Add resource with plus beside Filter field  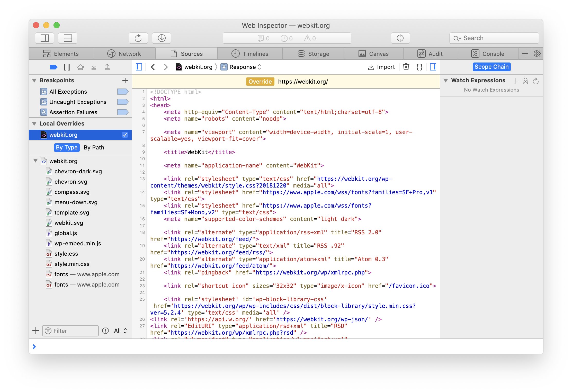click(x=36, y=331)
